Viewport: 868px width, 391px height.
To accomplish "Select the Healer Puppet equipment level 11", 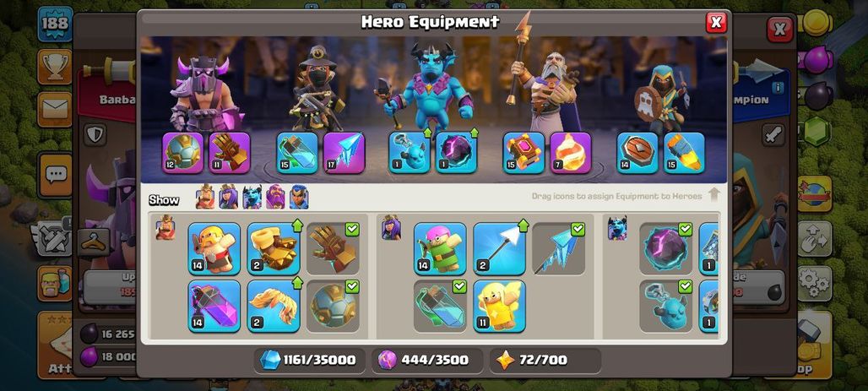I will click(499, 307).
